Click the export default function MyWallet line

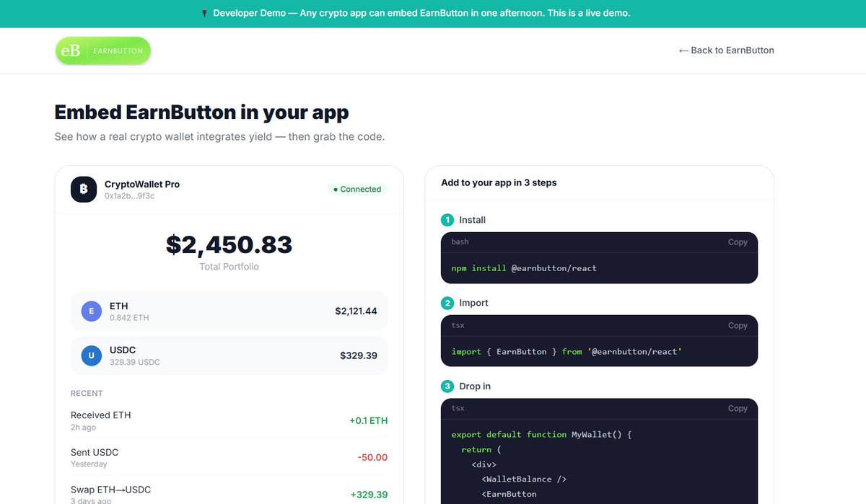(541, 435)
